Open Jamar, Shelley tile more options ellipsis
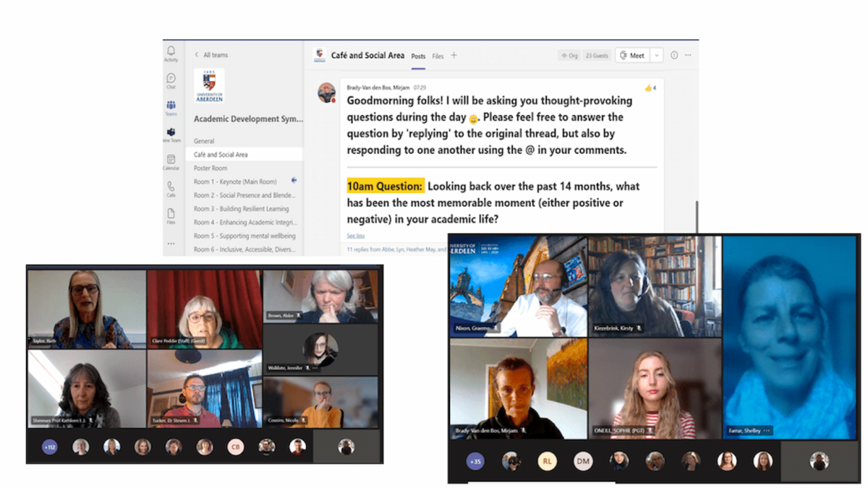Viewport: 868px width, 488px height. click(x=766, y=431)
